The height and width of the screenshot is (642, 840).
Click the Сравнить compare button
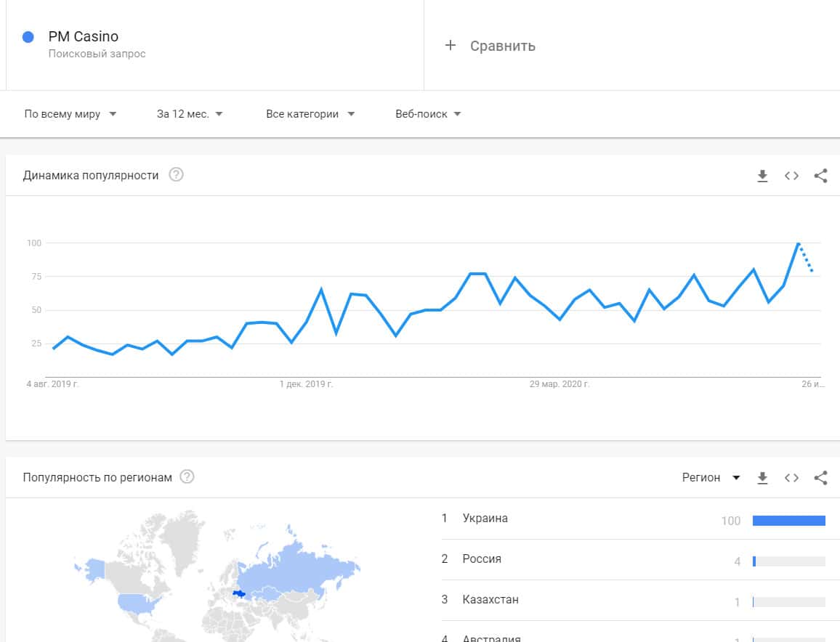pyautogui.click(x=502, y=46)
